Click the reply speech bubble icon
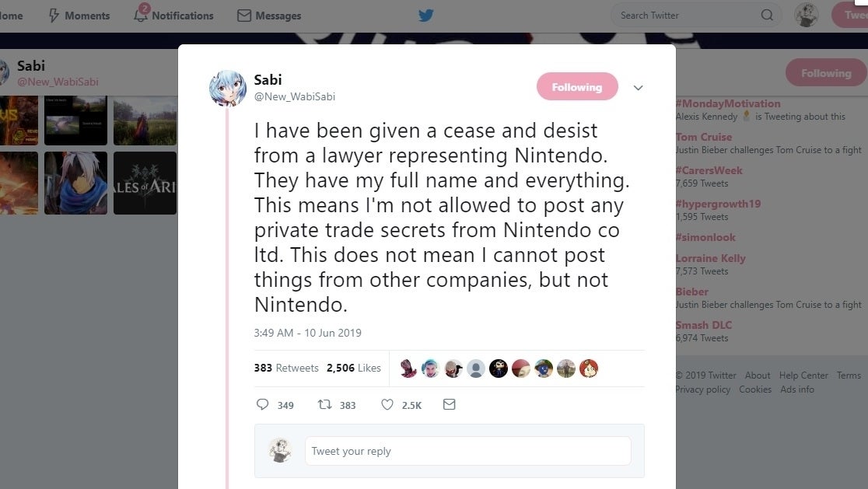Image resolution: width=868 pixels, height=489 pixels. click(263, 404)
